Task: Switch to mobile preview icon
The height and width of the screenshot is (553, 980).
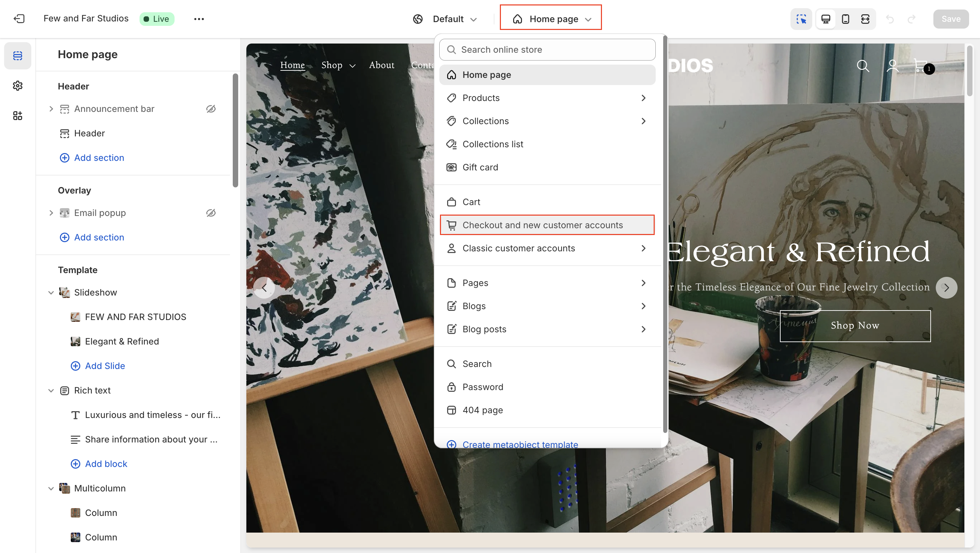Action: click(845, 19)
